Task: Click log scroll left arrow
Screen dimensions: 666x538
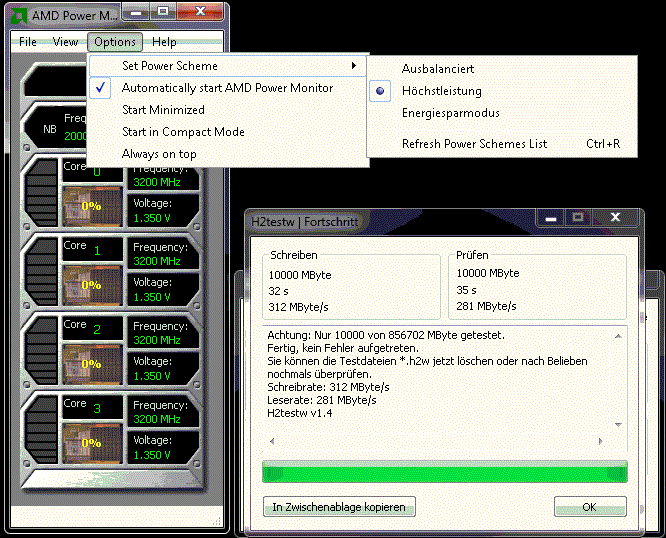Action: click(x=272, y=441)
